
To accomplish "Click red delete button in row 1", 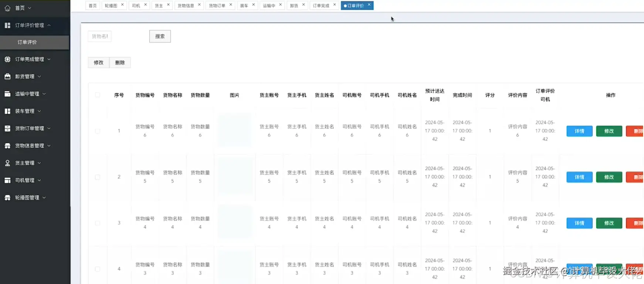I will click(635, 131).
